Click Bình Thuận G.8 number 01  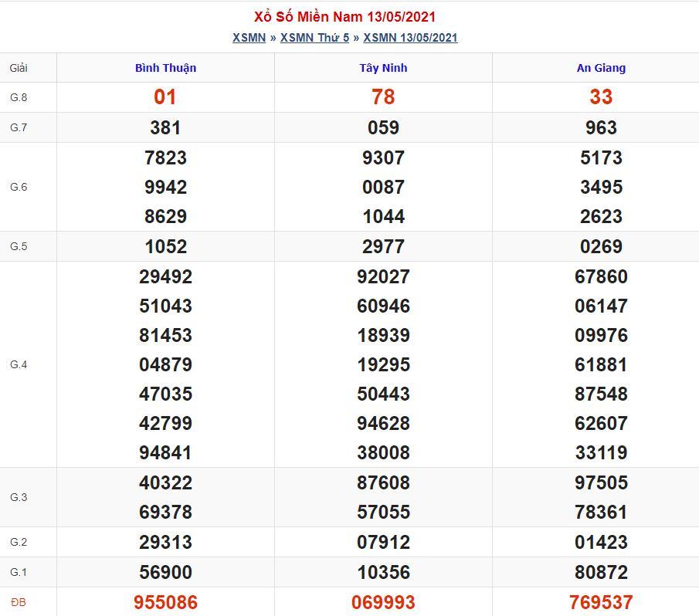[x=165, y=96]
